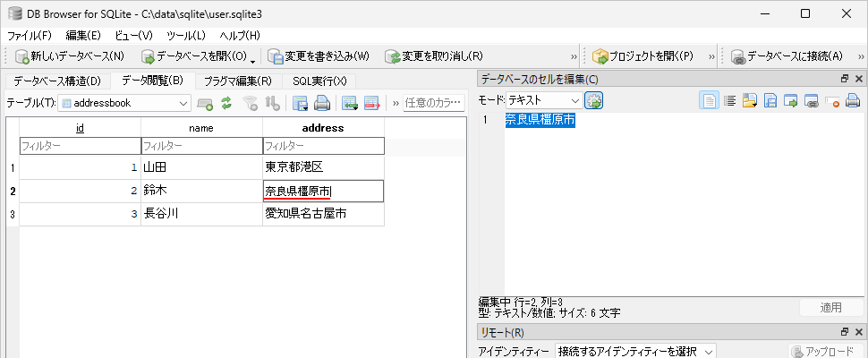Select the cell containing 山田
This screenshot has height=358, width=868.
tap(201, 167)
